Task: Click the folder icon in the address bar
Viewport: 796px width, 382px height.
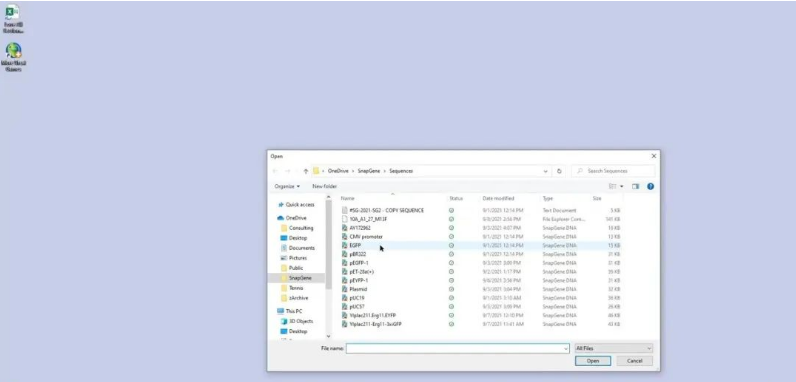Action: 316,171
